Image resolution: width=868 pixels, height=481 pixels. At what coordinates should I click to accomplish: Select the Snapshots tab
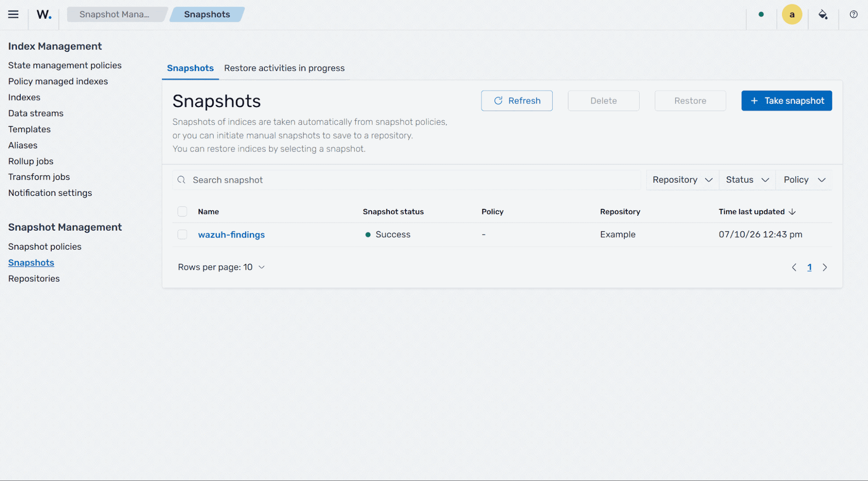coord(190,68)
